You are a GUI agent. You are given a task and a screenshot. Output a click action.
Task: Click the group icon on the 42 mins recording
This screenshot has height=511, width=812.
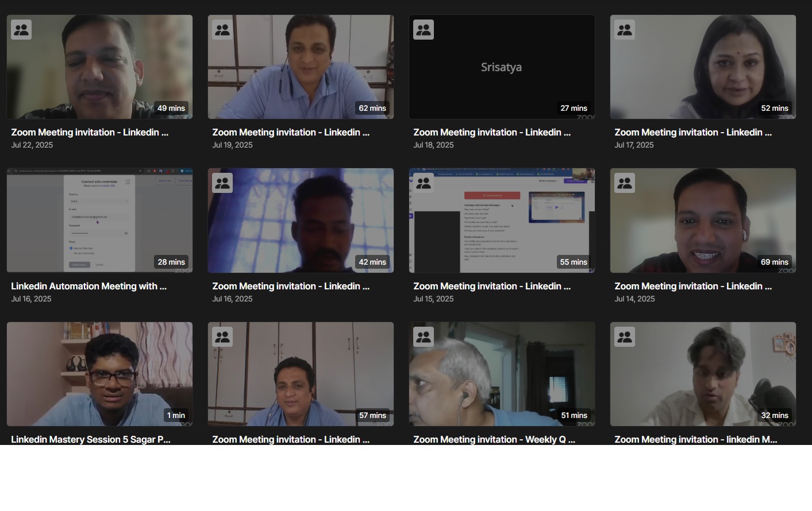point(222,183)
